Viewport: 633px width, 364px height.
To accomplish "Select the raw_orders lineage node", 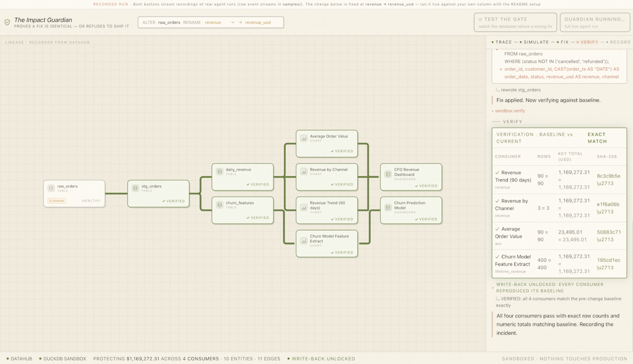I will click(x=74, y=194).
